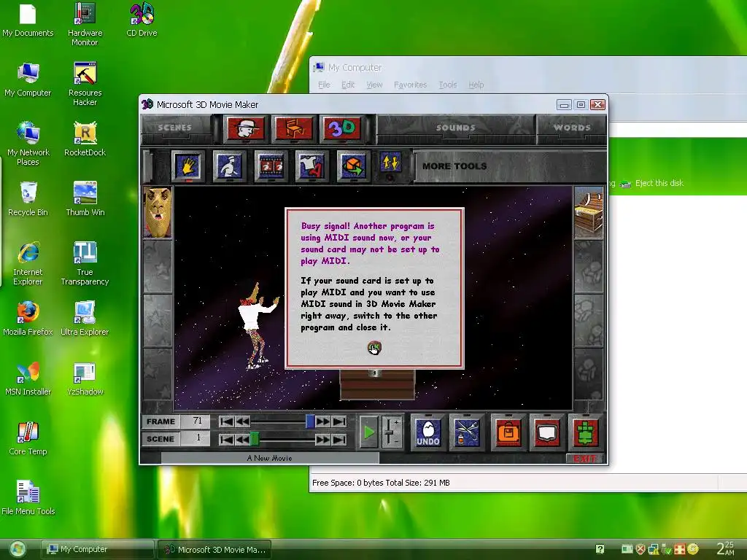Go to next scene

(322, 439)
